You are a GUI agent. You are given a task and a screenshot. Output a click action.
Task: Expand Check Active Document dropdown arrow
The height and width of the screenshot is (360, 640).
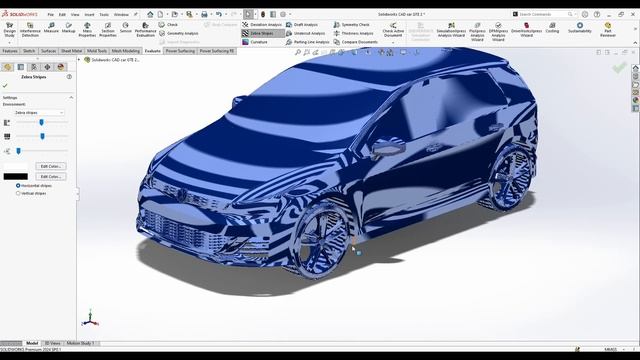393,42
